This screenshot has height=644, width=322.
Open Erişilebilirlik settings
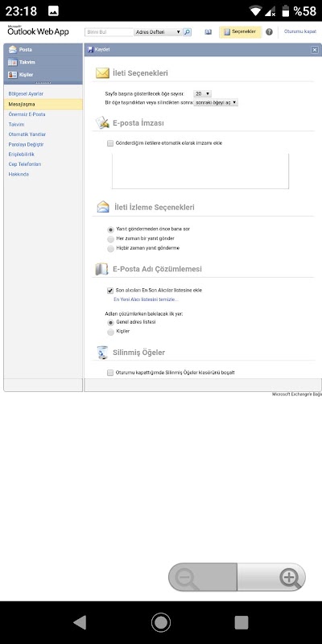pos(22,154)
